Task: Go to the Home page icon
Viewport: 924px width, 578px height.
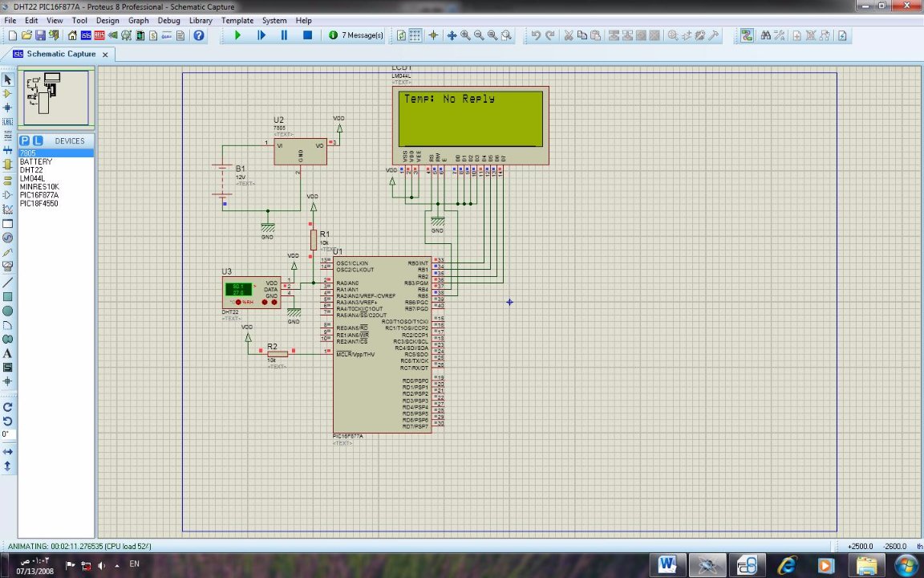Action: click(72, 35)
